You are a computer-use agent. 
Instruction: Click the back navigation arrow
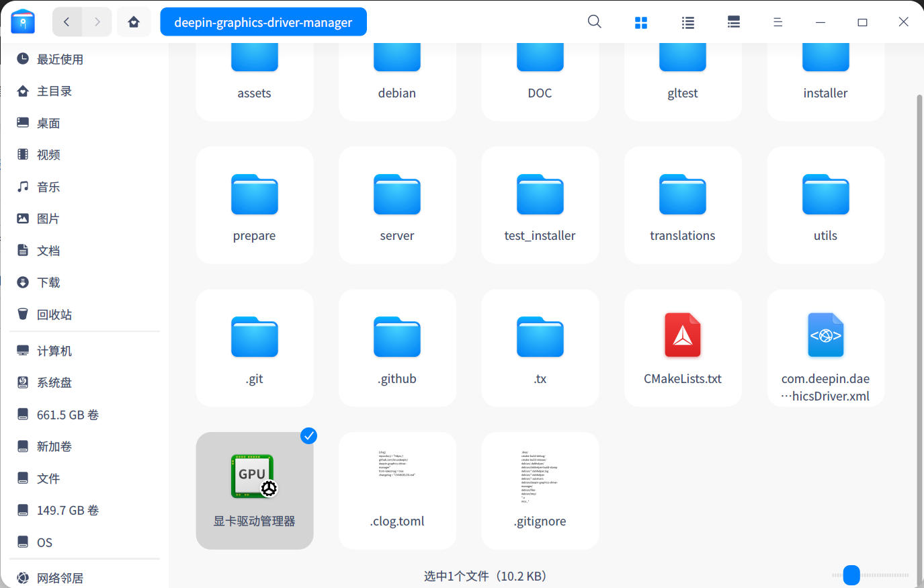(67, 22)
